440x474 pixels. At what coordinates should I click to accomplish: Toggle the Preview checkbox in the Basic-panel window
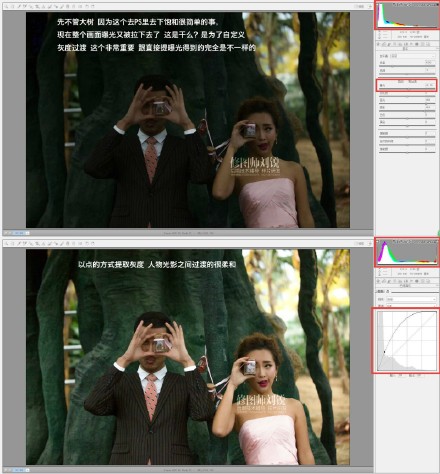pyautogui.click(x=359, y=6)
